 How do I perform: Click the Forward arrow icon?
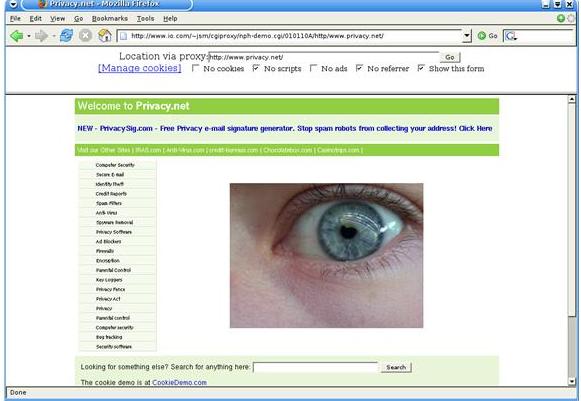coord(41,36)
